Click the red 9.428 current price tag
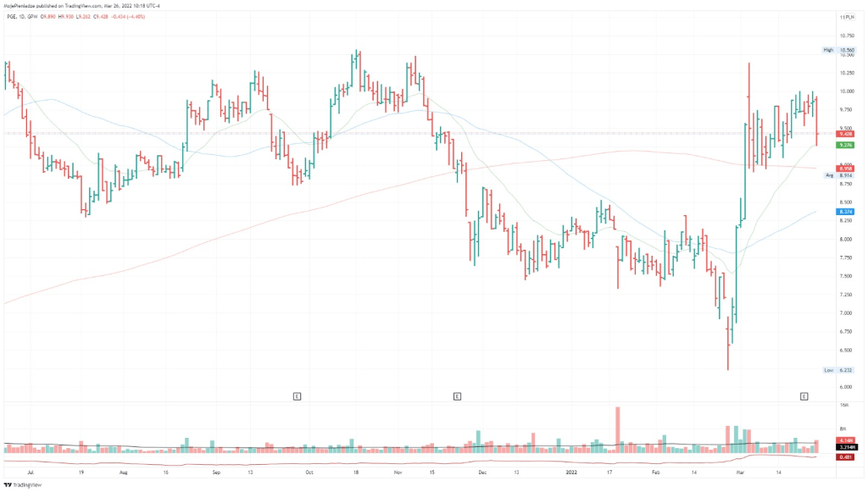 pos(844,134)
